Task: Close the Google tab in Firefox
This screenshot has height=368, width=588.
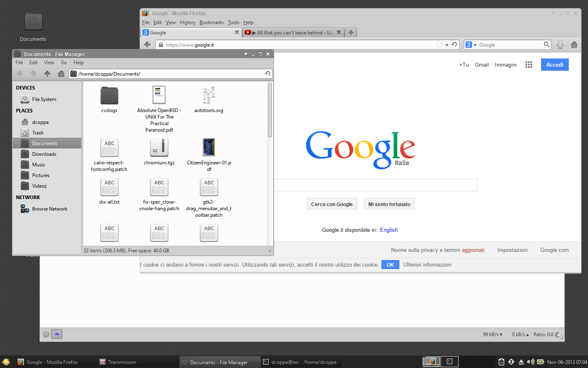Action: 236,32
